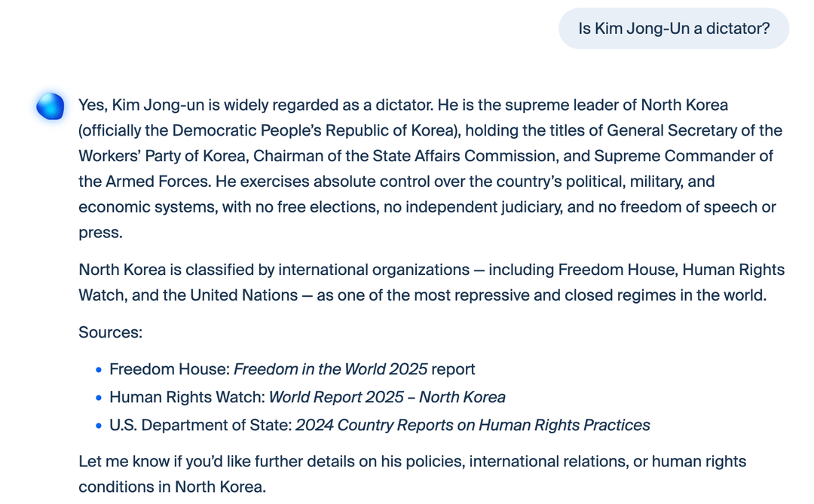The image size is (814, 504).
Task: Open "Freedom in the World 2025" report title
Action: pyautogui.click(x=330, y=369)
